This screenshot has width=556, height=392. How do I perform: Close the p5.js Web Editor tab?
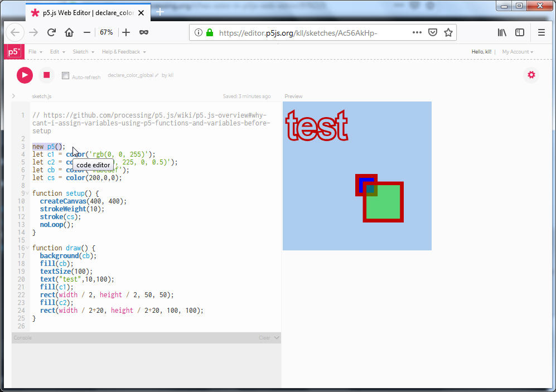point(141,13)
